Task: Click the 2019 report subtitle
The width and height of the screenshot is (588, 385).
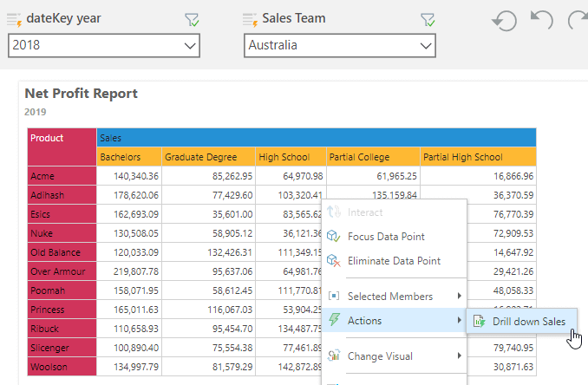Action: pos(36,112)
